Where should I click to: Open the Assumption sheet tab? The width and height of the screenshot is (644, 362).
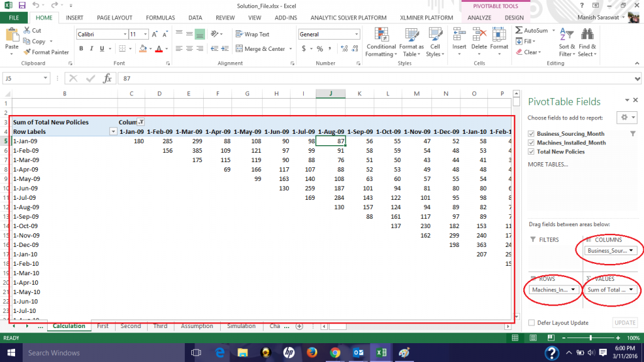(197, 326)
